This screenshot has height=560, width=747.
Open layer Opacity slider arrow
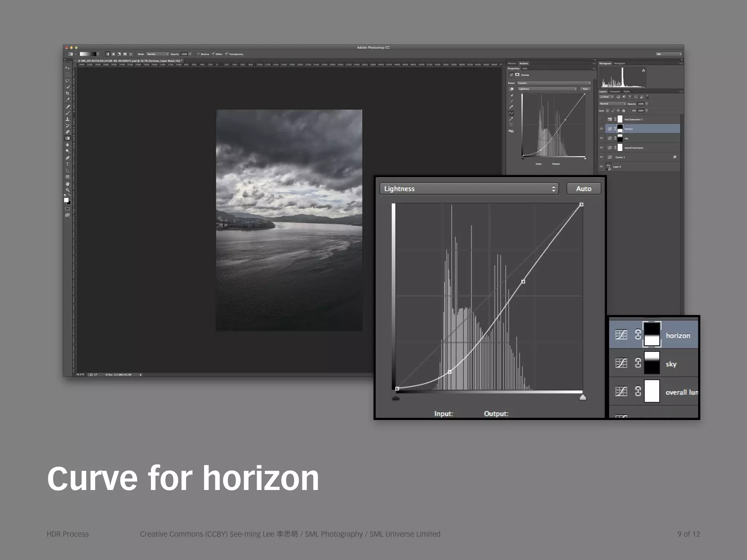click(x=647, y=104)
